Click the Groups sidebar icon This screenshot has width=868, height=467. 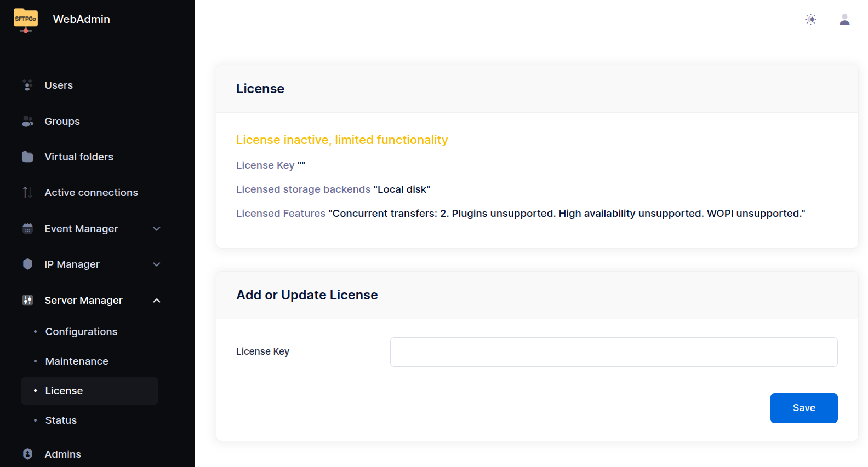[27, 122]
